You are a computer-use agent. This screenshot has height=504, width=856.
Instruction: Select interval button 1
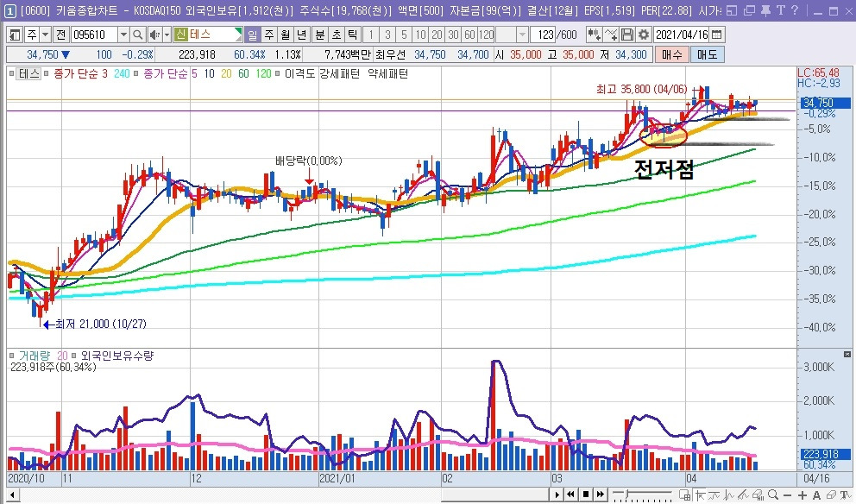pyautogui.click(x=371, y=35)
